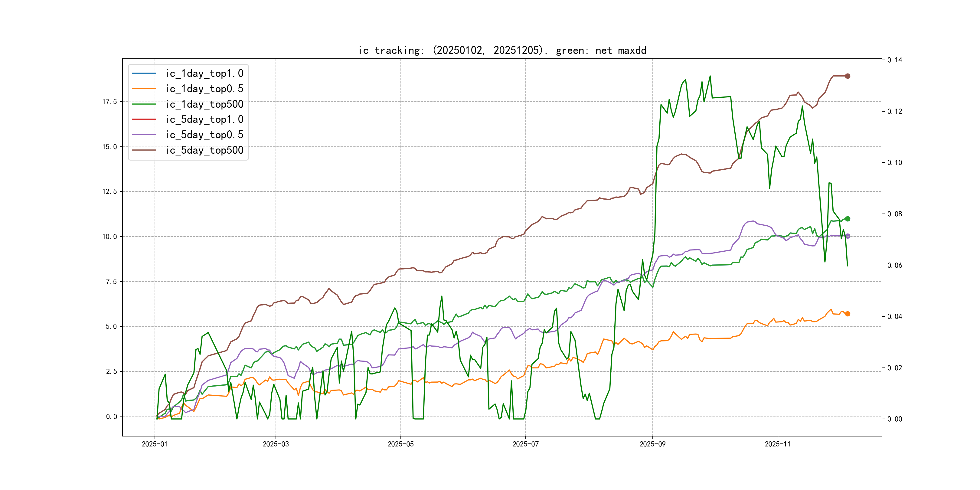Click ic_1day_top500 green legend line

[144, 104]
